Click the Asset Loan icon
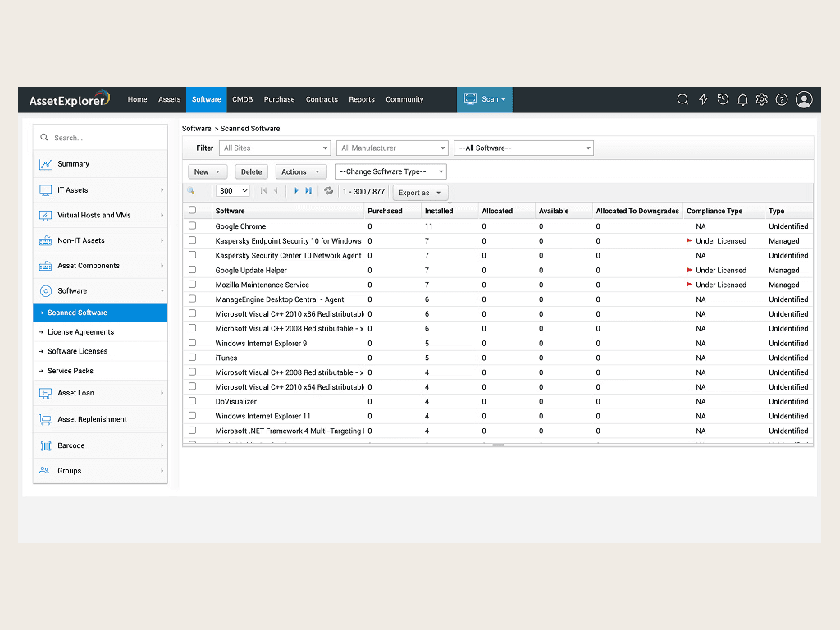 coord(46,393)
